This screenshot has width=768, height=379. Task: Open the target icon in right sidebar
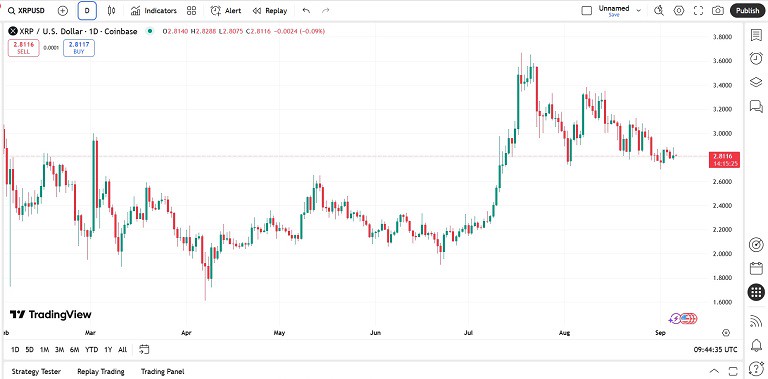(756, 244)
